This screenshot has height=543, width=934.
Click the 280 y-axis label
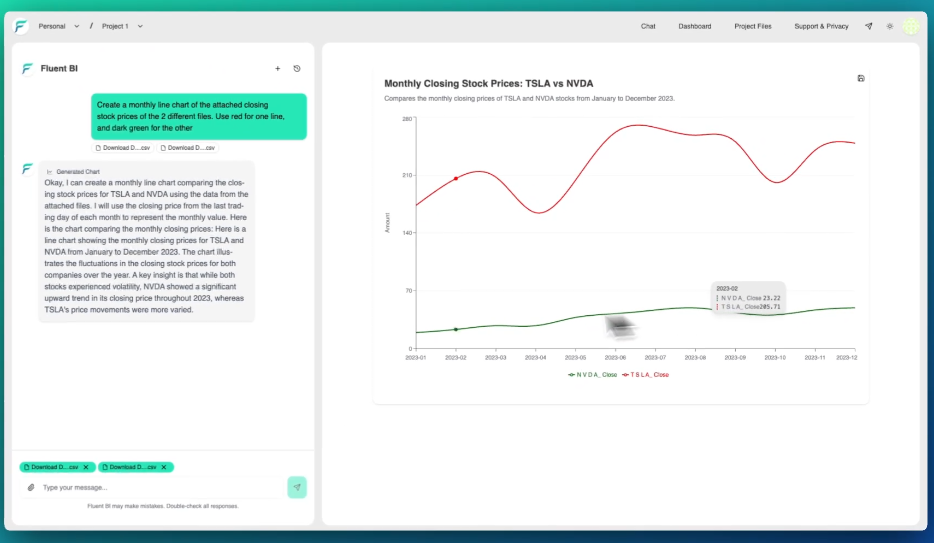pos(407,118)
